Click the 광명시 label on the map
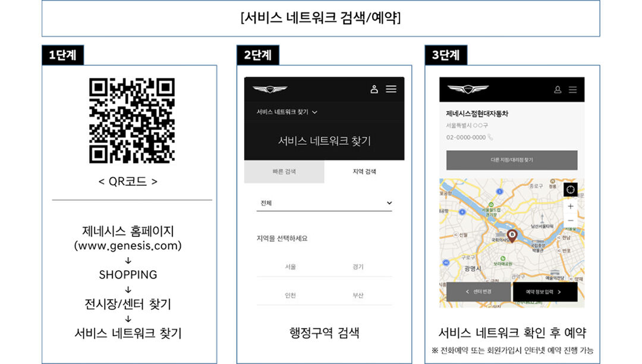The image size is (642, 364). point(473,269)
